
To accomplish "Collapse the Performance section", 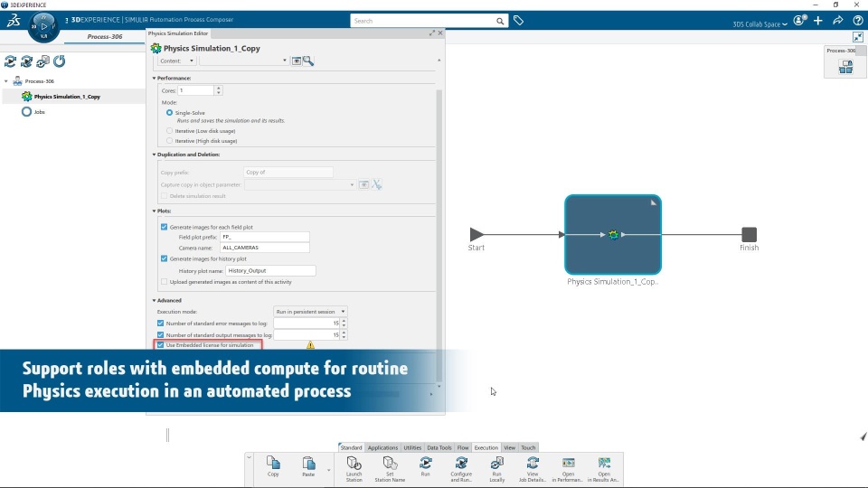I will pos(155,78).
